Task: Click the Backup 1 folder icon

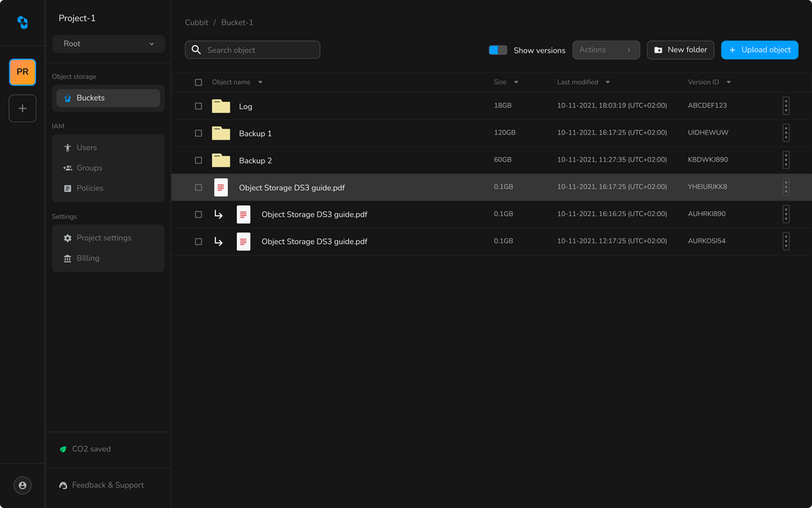Action: [x=220, y=133]
